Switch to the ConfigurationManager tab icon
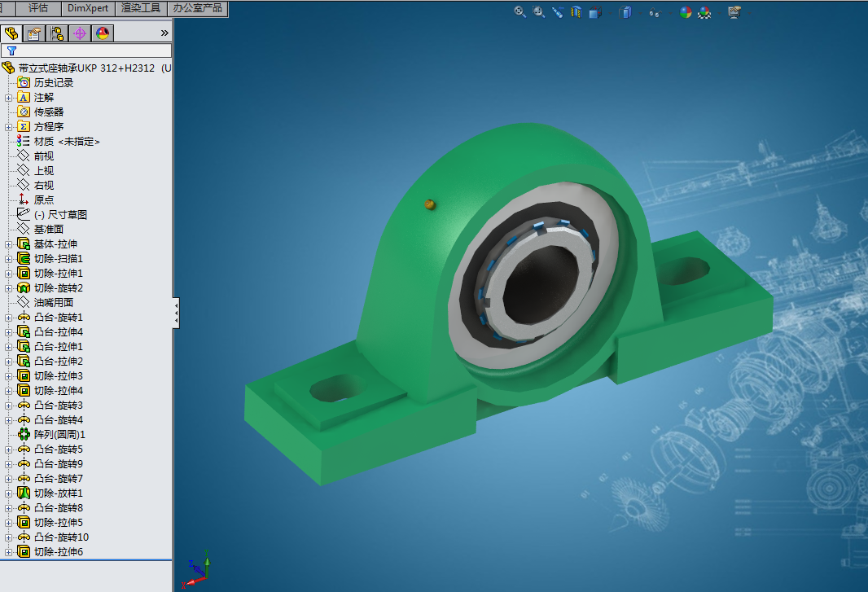This screenshot has width=868, height=592. coord(57,33)
